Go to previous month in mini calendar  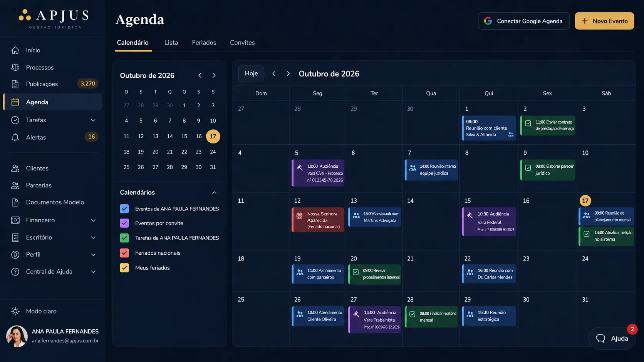pos(200,75)
